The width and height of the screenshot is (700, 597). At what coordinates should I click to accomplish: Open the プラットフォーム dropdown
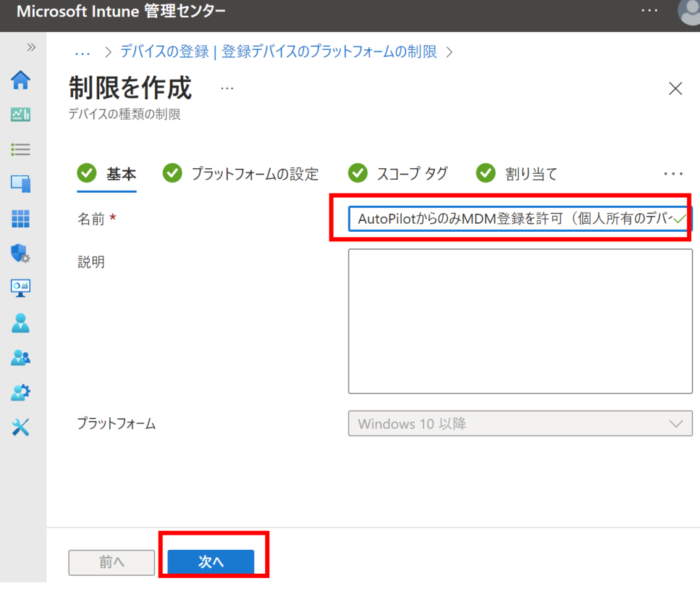(x=520, y=423)
